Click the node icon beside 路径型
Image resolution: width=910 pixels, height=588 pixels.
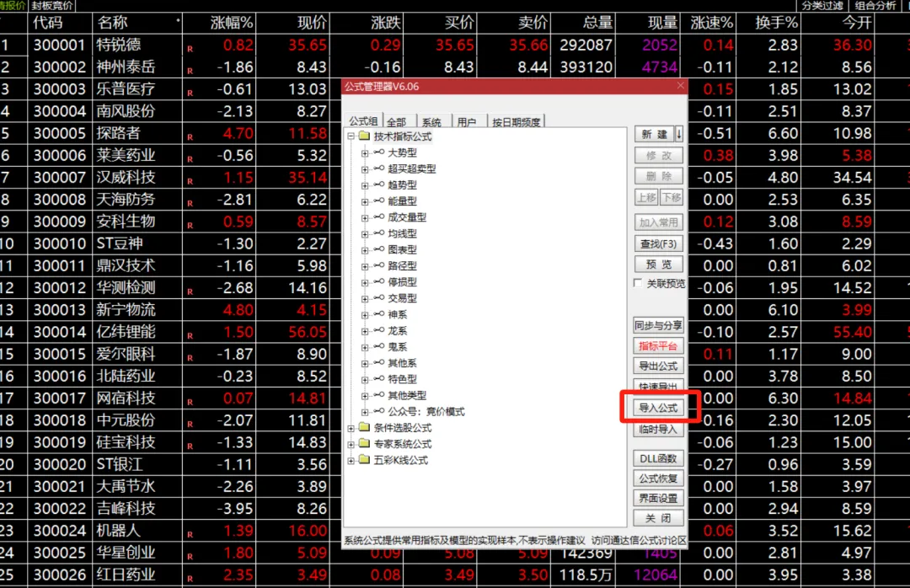click(378, 265)
